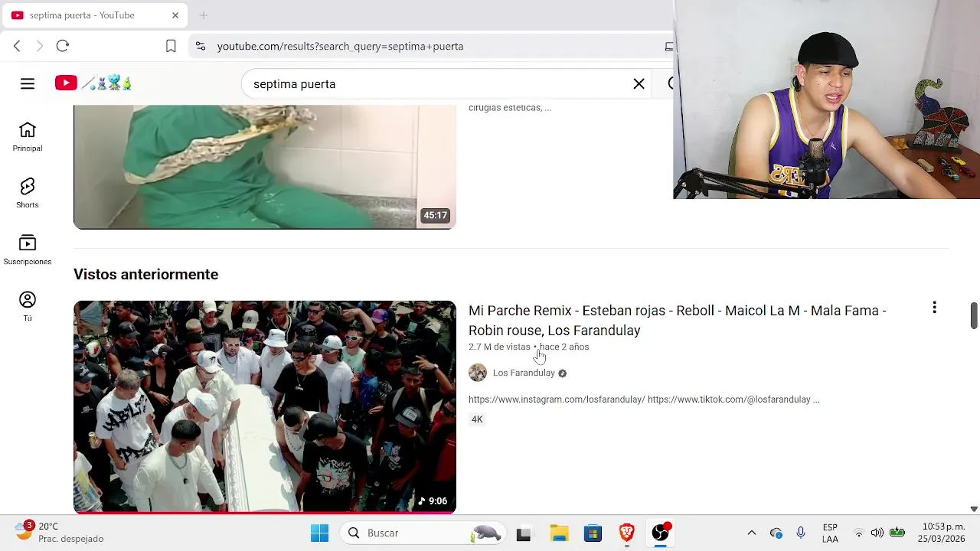Open clock showing 10:53 p.m.

tap(942, 533)
